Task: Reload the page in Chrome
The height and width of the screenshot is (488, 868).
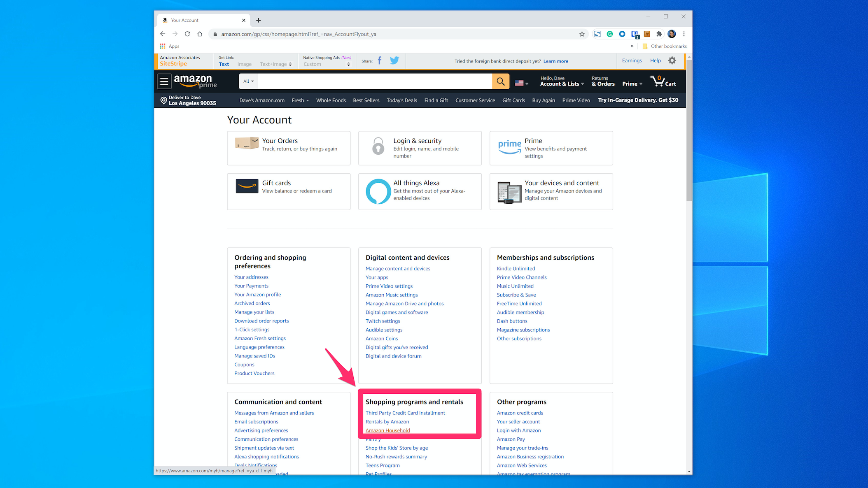Action: [187, 34]
